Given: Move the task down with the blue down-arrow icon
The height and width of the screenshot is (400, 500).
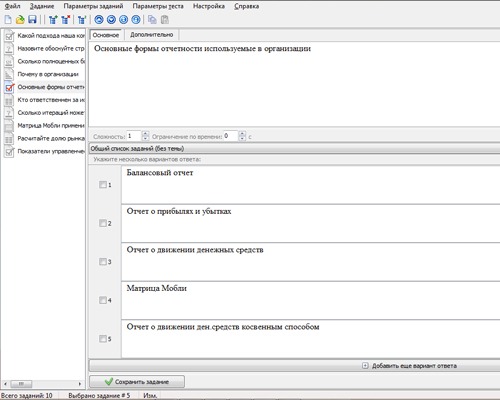Looking at the screenshot, I should click(111, 20).
